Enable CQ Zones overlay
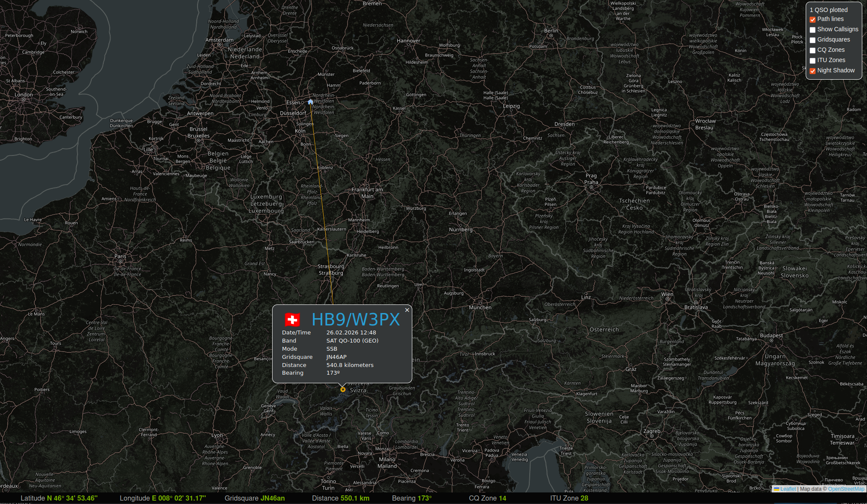 pos(813,50)
